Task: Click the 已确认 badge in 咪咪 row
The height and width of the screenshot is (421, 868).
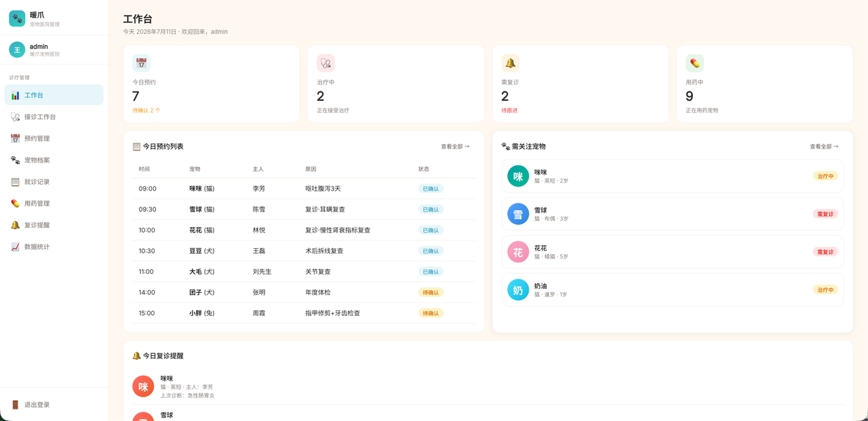Action: click(431, 188)
